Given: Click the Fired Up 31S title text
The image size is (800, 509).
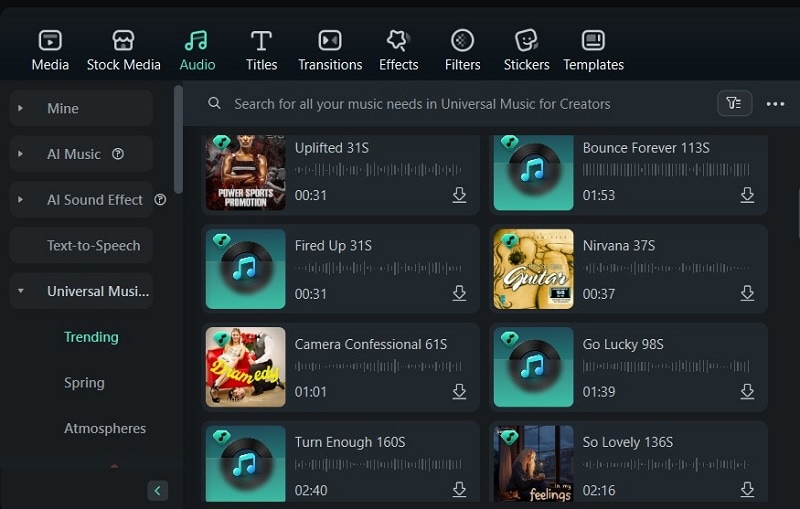Looking at the screenshot, I should pos(333,246).
